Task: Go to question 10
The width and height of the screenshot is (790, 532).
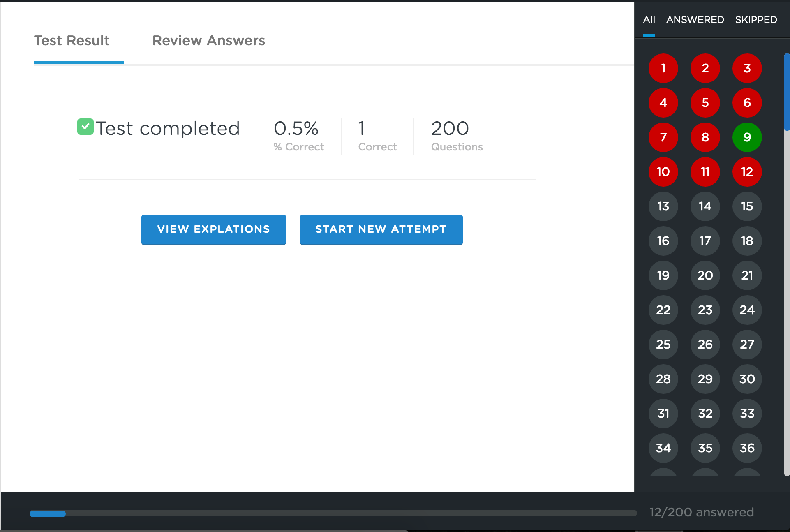Action: point(663,172)
